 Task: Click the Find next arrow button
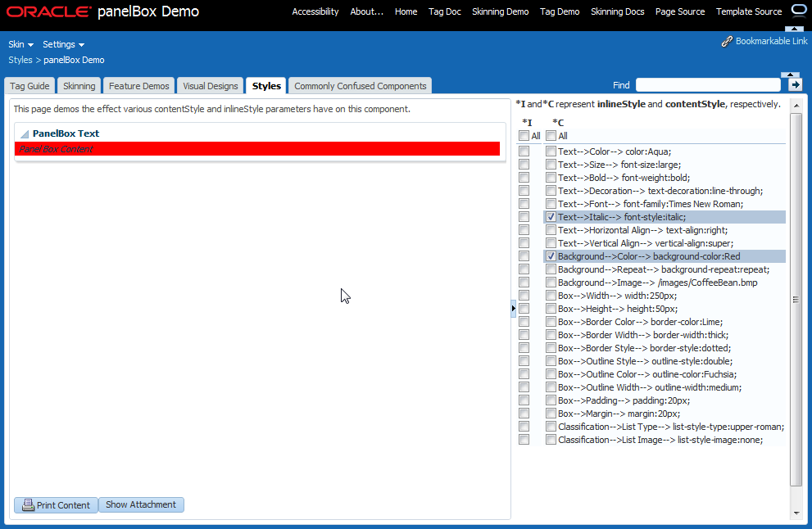[x=796, y=85]
